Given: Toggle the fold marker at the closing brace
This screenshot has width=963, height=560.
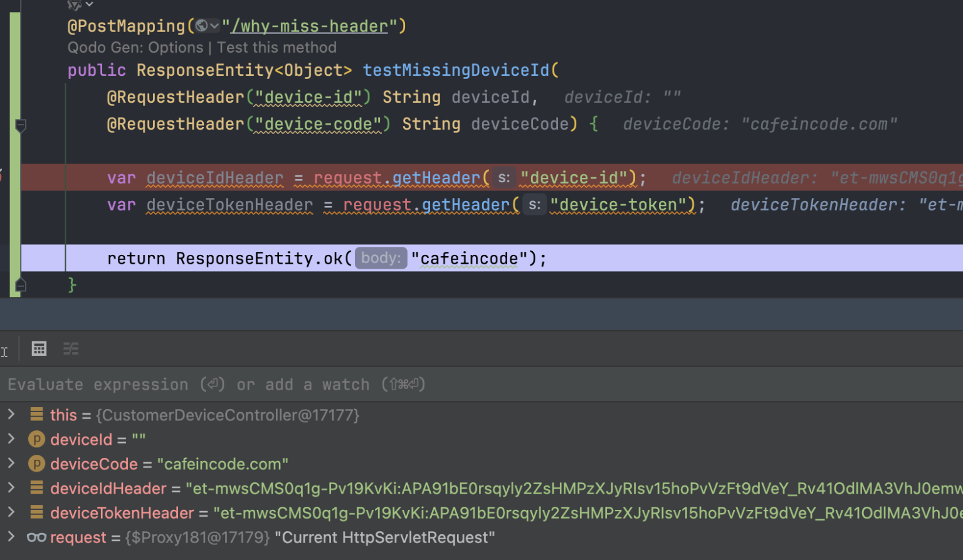Looking at the screenshot, I should pyautogui.click(x=21, y=286).
